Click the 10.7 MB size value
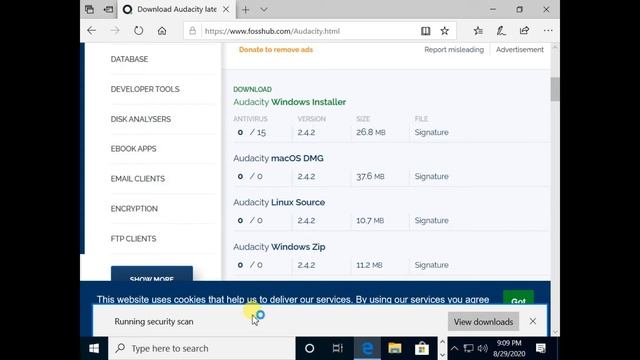640x360 pixels. [x=370, y=220]
